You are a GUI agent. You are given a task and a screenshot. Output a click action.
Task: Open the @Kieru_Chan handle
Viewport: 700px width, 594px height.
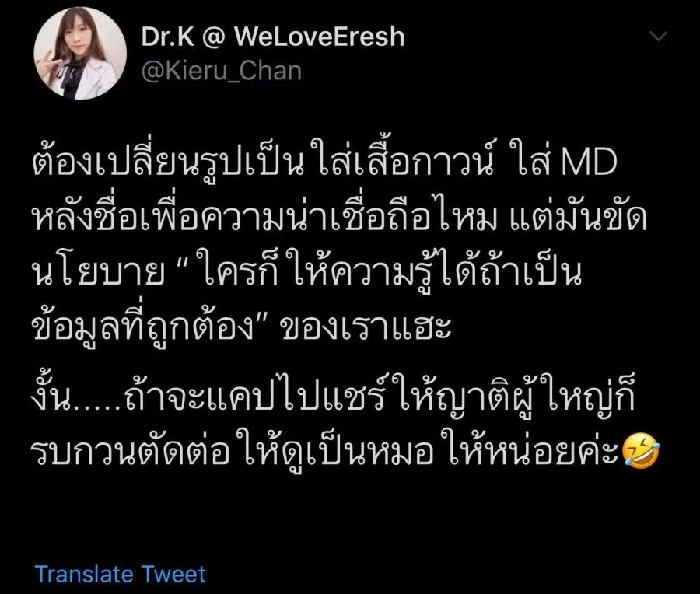tap(222, 72)
